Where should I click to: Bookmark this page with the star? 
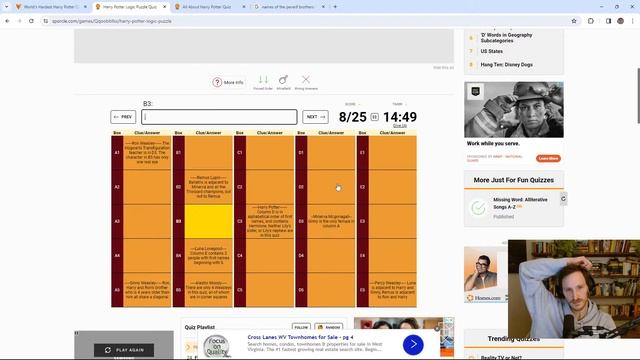pos(574,21)
